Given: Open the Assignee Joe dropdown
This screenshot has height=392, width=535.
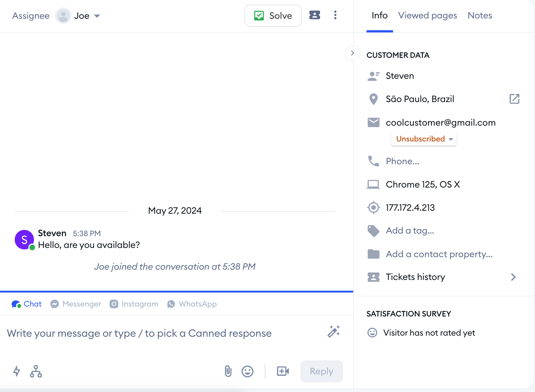Looking at the screenshot, I should click(78, 16).
